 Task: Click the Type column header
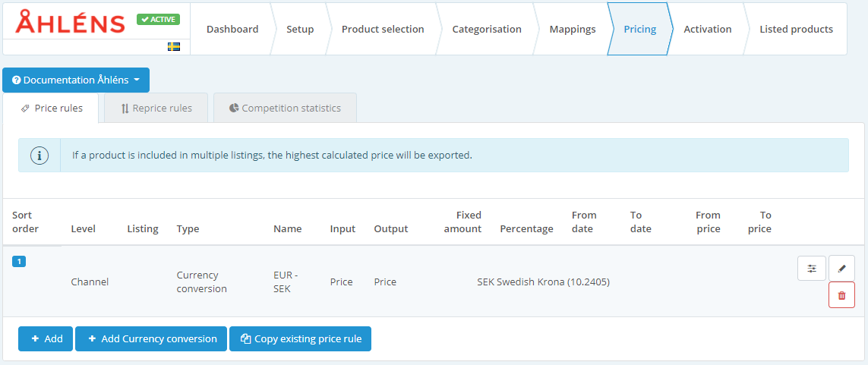(x=188, y=228)
